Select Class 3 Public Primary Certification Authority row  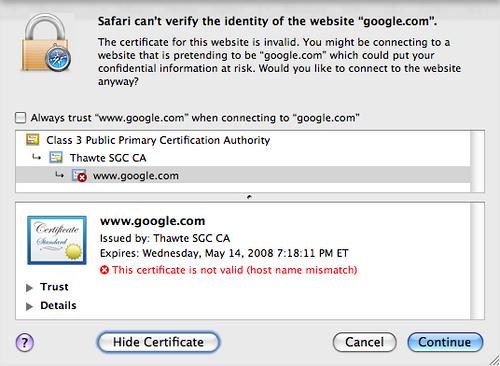243,140
